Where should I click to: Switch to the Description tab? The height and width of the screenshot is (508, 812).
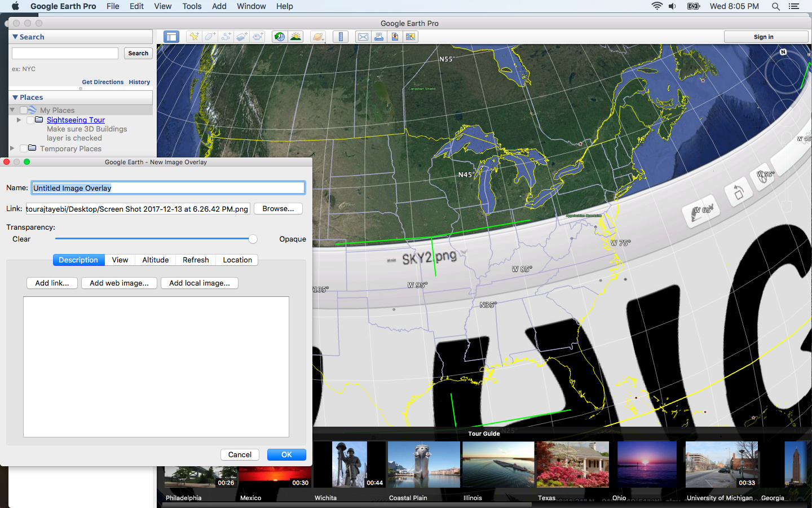tap(78, 260)
